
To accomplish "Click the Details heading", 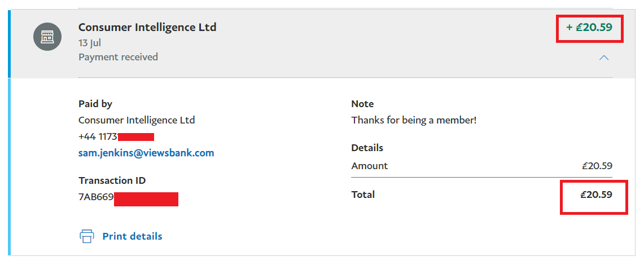I will point(367,148).
